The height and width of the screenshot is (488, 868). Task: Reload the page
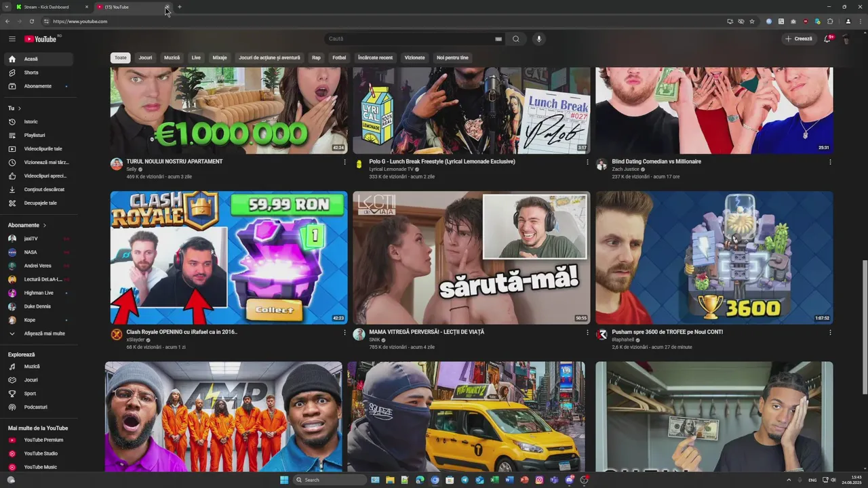31,21
